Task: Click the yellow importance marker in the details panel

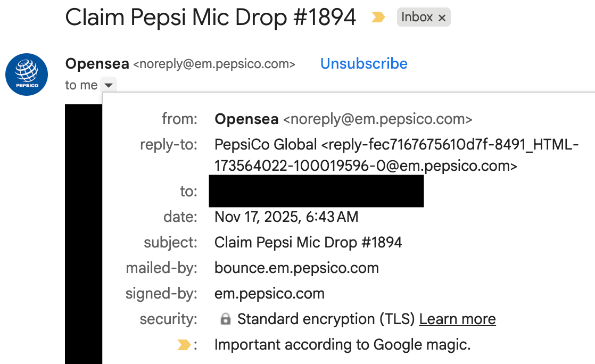Action: tap(184, 345)
